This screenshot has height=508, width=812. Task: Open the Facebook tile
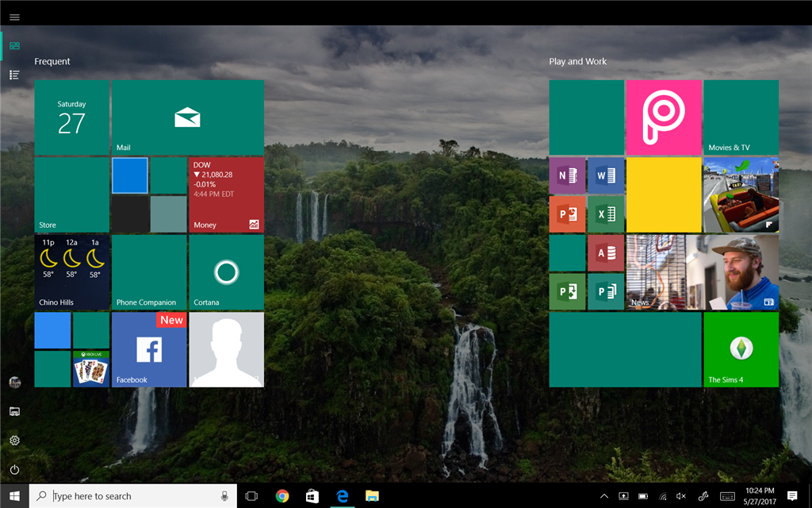click(149, 349)
